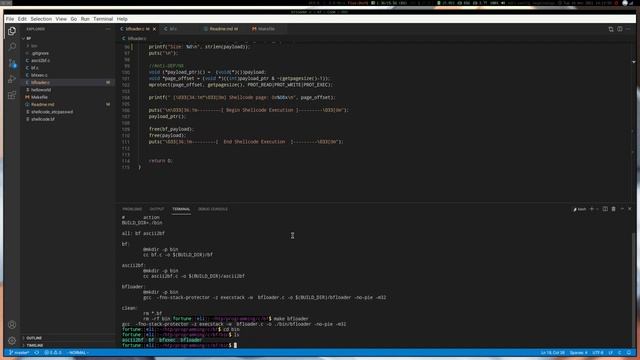
Task: Open the Explorer view in activity bar
Action: [x=12, y=31]
